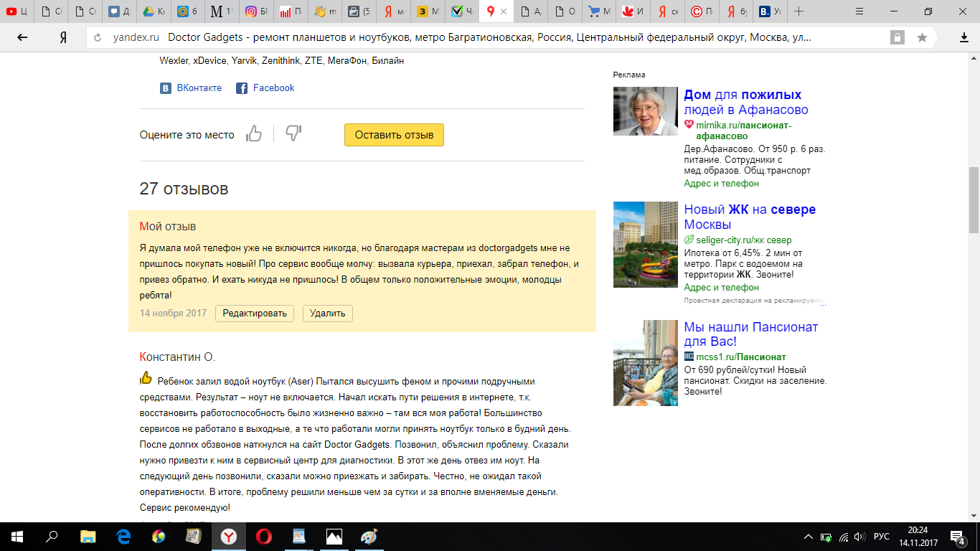Screen dimensions: 980x551
Task: Open the Wi-Fi network tray icon
Action: click(x=843, y=537)
